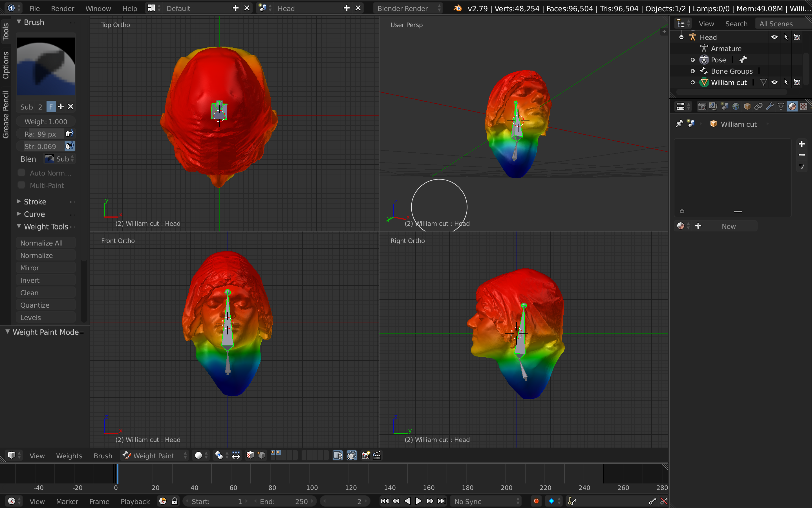
Task: Collapse the Weight Paint Mode panel
Action: coord(7,332)
